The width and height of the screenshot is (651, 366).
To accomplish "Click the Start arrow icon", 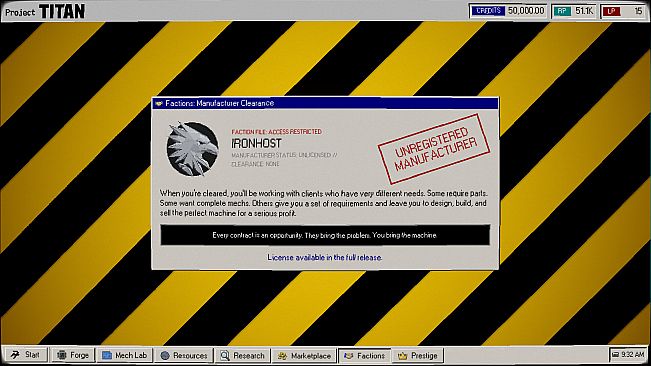I will [15, 355].
